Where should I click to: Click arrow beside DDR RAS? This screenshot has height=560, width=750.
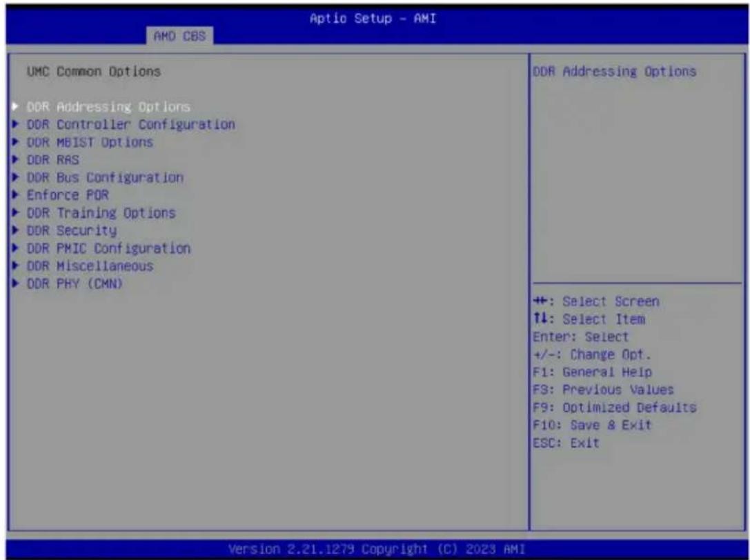[x=16, y=160]
